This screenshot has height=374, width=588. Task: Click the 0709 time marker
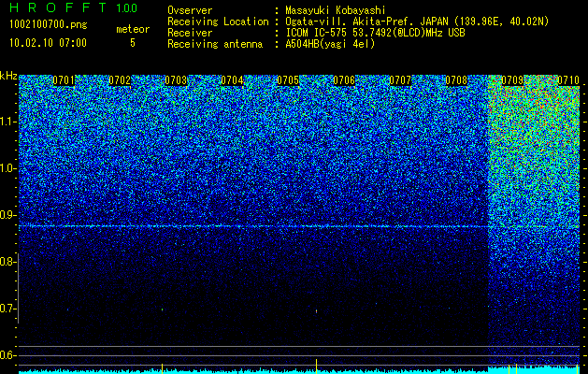[512, 80]
